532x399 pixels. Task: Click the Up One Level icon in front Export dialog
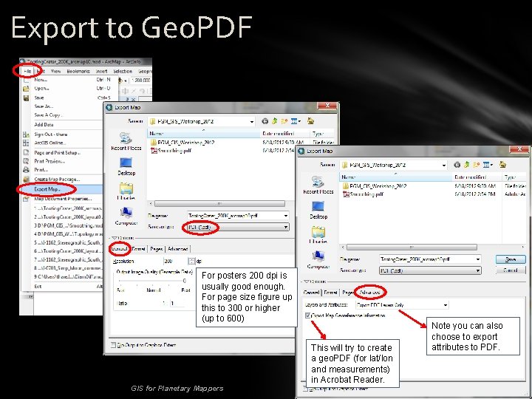pyautogui.click(x=466, y=165)
